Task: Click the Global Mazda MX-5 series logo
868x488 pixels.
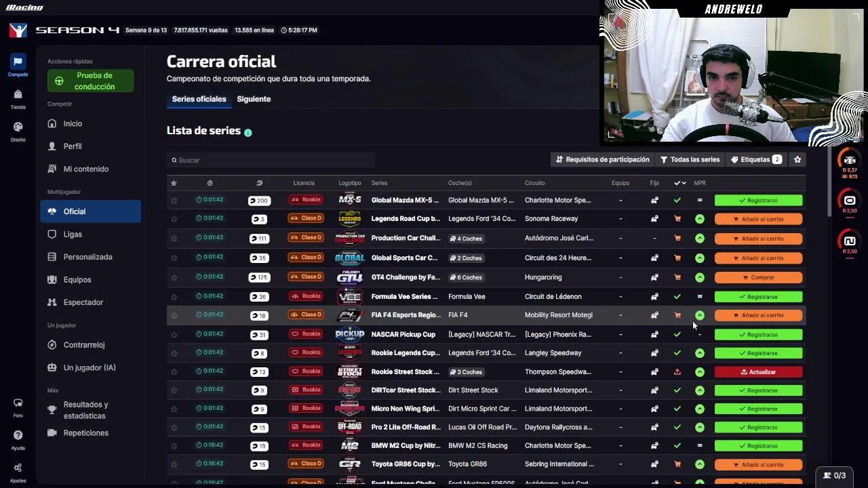Action: coord(350,200)
